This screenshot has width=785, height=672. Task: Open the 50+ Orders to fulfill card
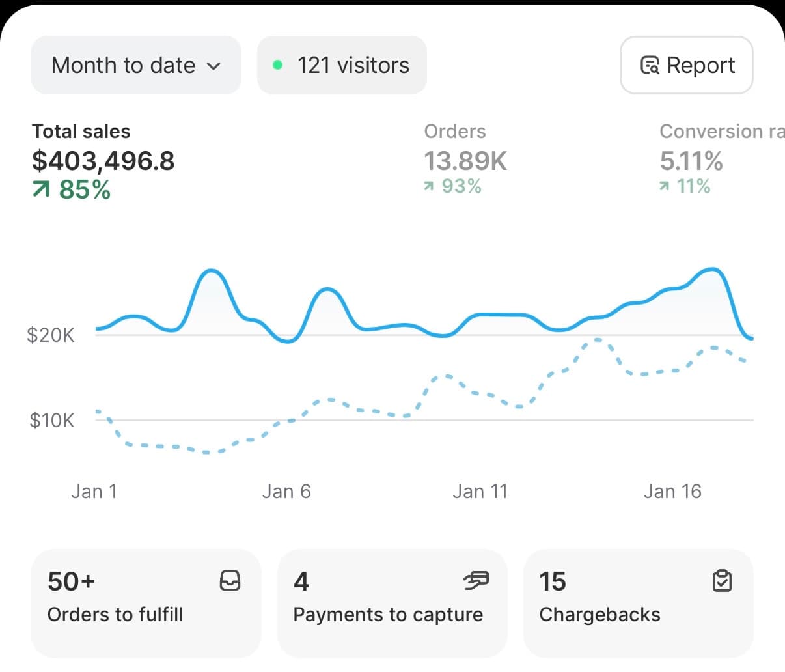pyautogui.click(x=146, y=603)
